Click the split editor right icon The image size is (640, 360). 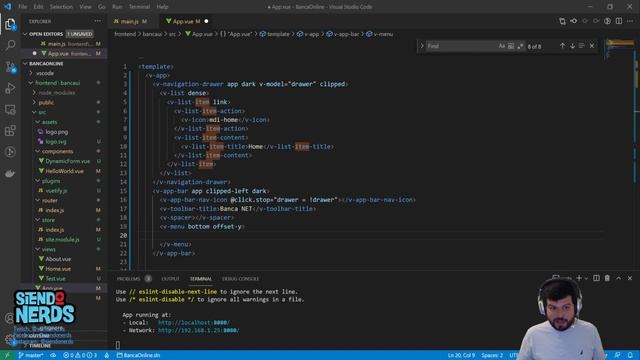(619, 21)
